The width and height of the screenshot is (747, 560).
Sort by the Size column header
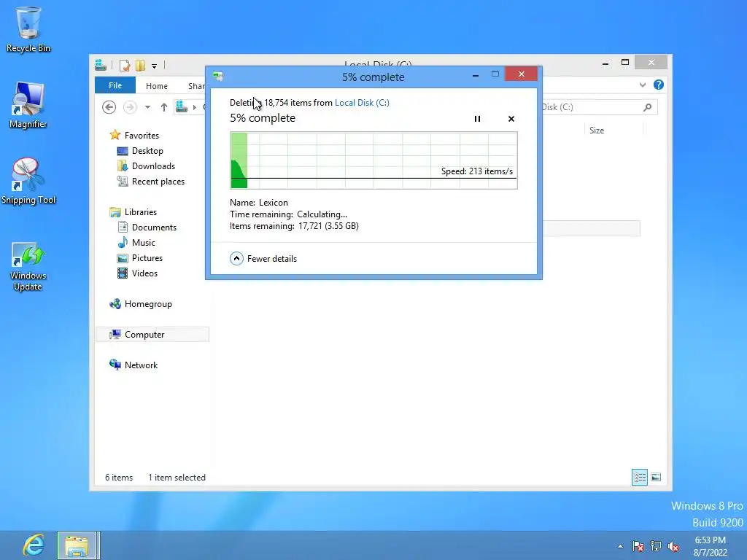click(597, 130)
